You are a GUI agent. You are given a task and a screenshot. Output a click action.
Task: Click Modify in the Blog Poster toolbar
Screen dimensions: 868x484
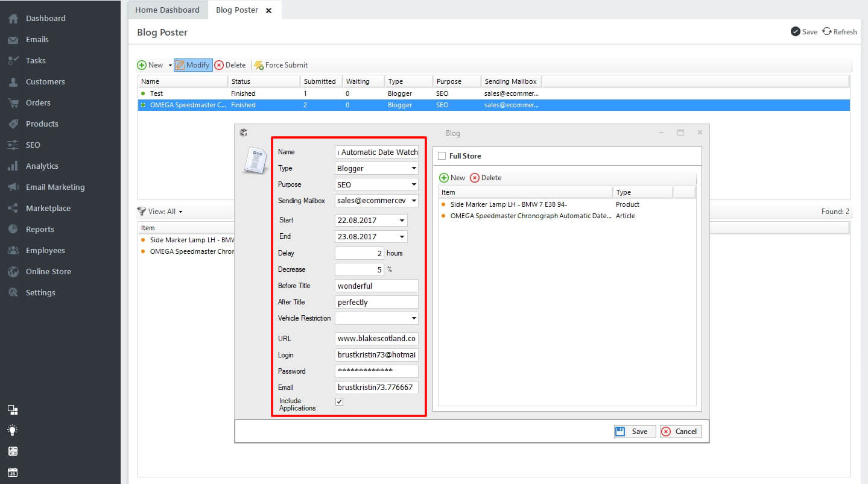point(193,65)
